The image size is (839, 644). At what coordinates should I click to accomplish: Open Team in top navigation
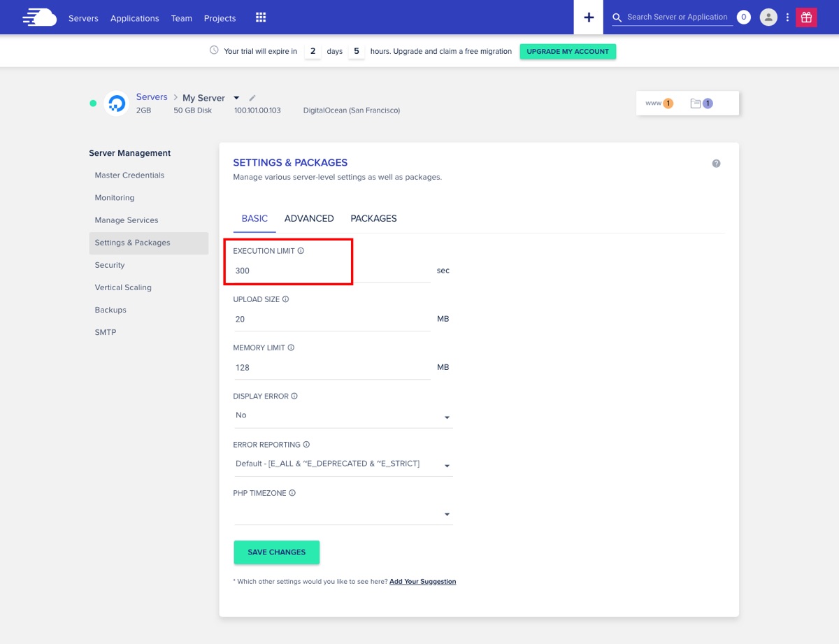182,18
